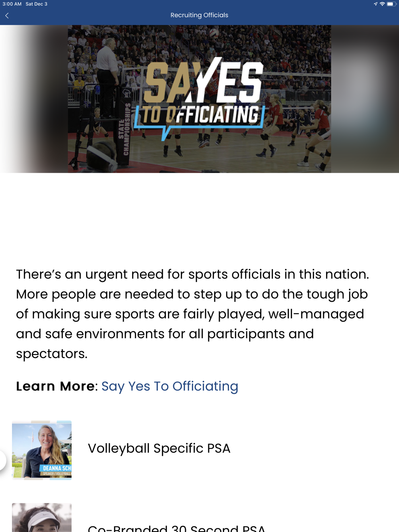The width and height of the screenshot is (399, 532).
Task: Open the Volleyball Specific PSA thumbnail
Action: tap(42, 450)
